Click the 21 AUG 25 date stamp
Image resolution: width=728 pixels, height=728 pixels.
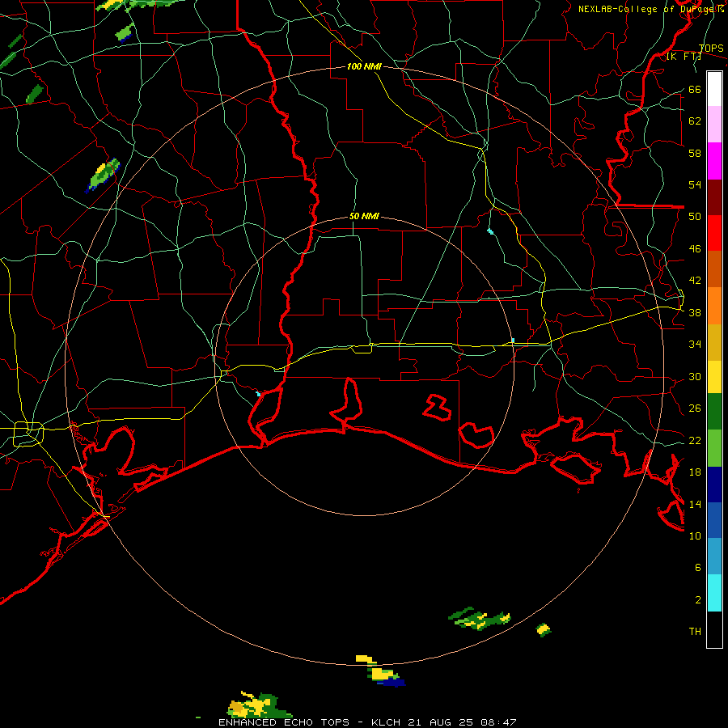[442, 722]
